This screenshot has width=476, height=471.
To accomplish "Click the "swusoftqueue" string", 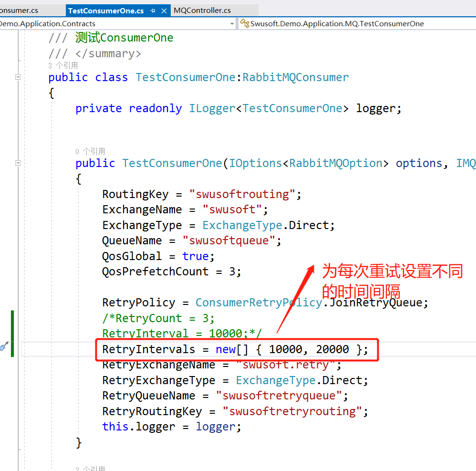I will pyautogui.click(x=228, y=241).
